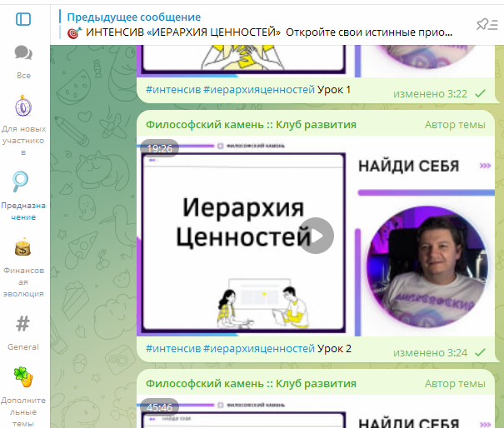Open pinned 'Предыдущее сообщение' banner
Screen dimensions: 504x428
coord(258,25)
